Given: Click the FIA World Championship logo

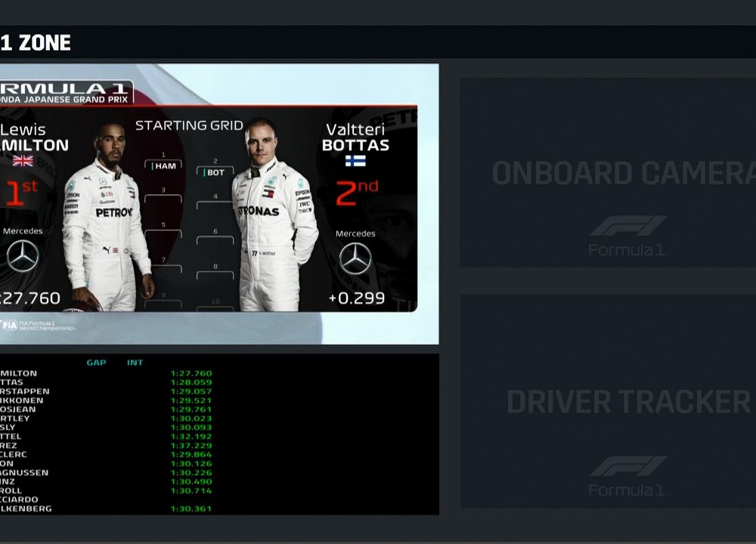Looking at the screenshot, I should [38, 326].
